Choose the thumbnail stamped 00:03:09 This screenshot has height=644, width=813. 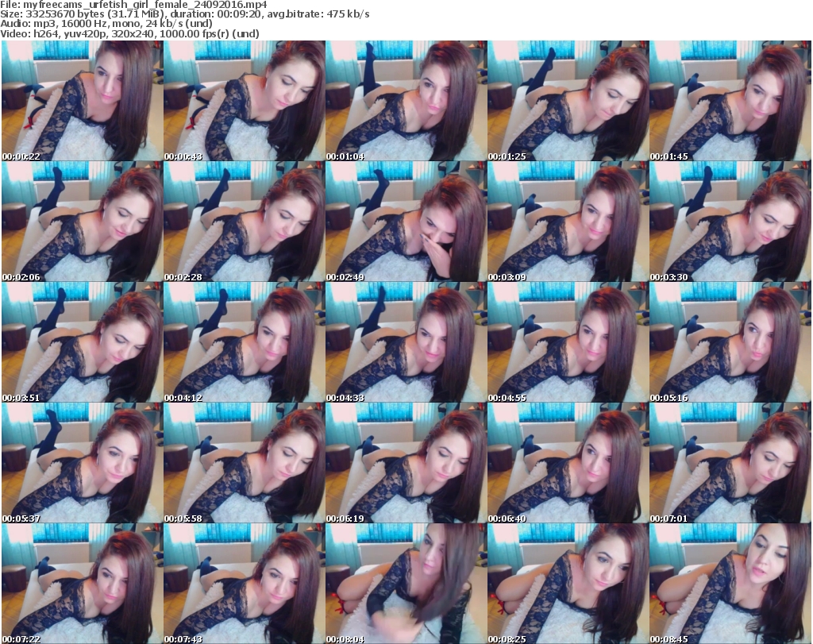point(568,222)
